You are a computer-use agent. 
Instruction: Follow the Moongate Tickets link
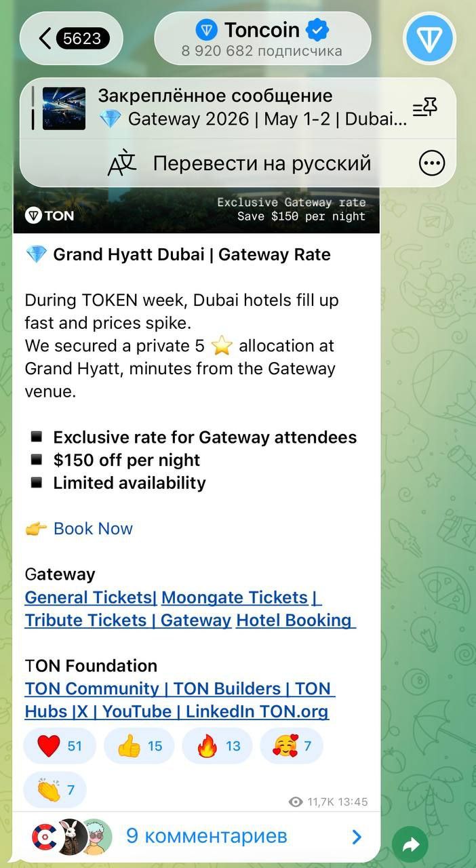click(235, 597)
